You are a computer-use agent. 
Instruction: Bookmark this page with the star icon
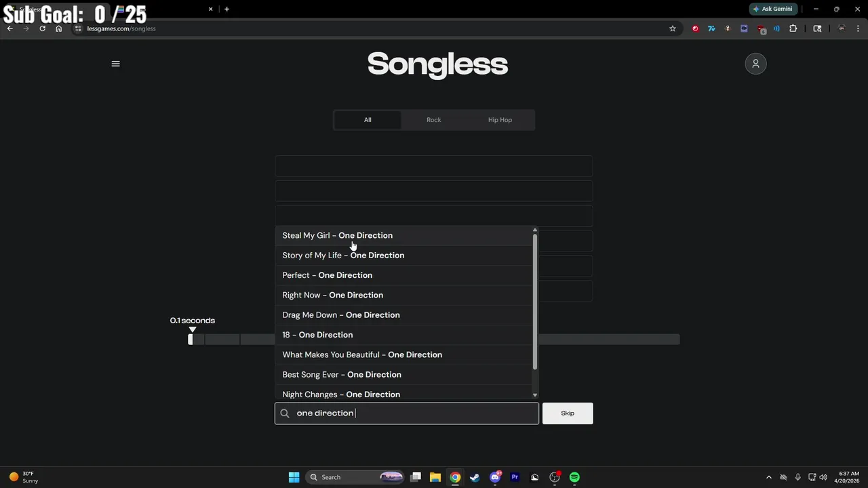click(x=673, y=28)
